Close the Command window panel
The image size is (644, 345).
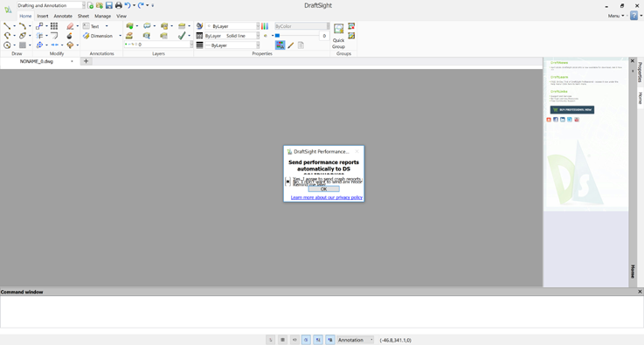(640, 292)
